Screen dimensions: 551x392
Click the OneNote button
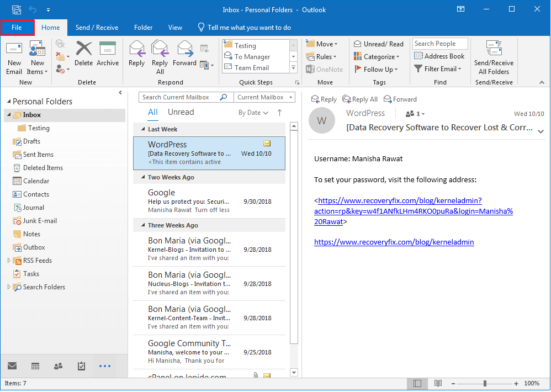point(324,69)
